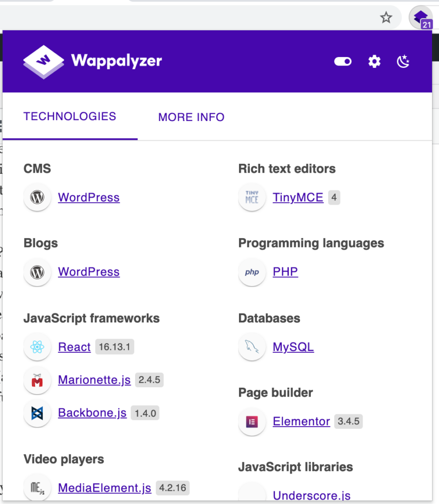Select the Technologies tab
The image size is (439, 504).
point(70,117)
